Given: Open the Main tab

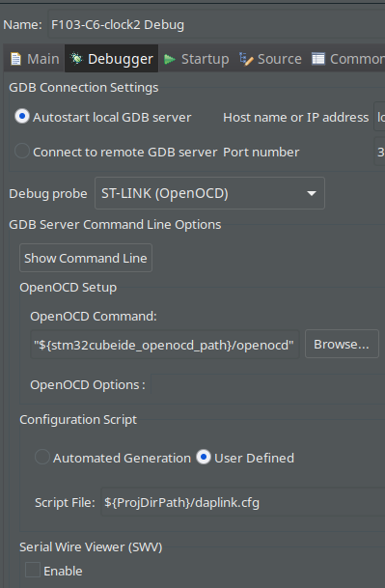Looking at the screenshot, I should point(35,59).
